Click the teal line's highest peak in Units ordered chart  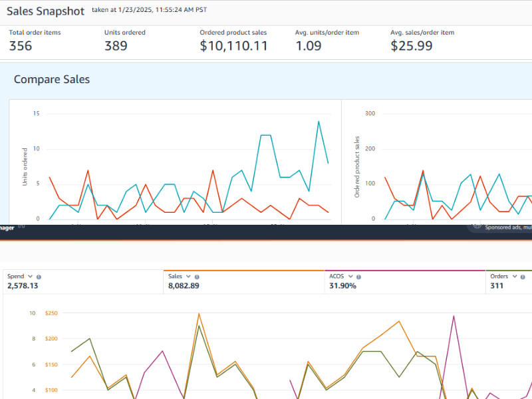(319, 121)
